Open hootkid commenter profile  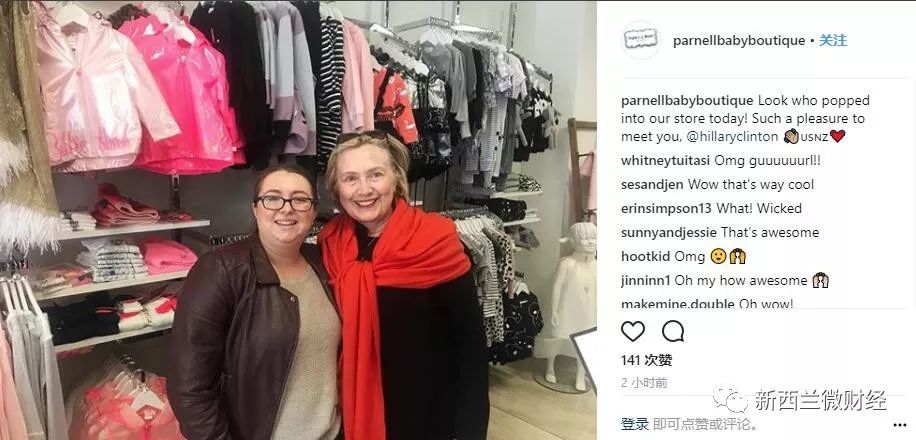click(646, 257)
